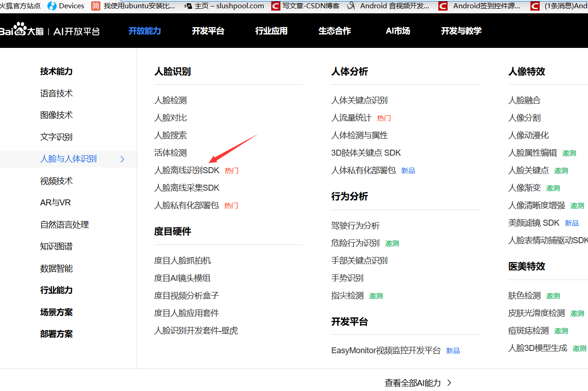Open the 人像动漫化 link
588x391 pixels.
(529, 135)
